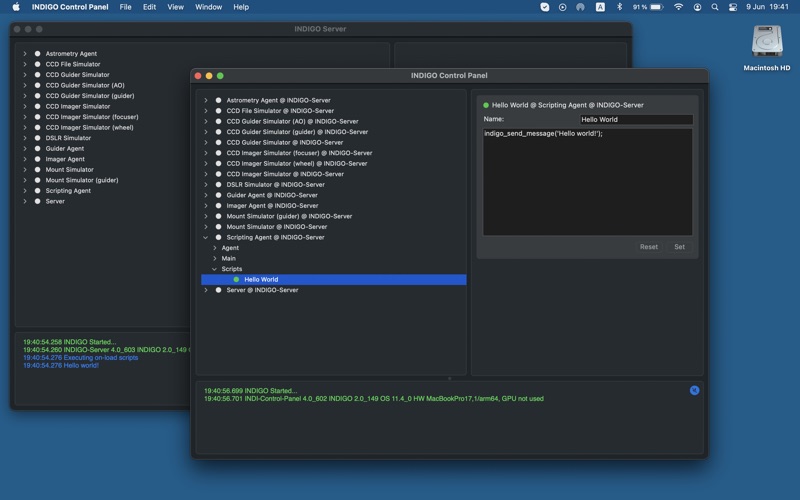
Task: Select CCD Guider Simulator (AO) @ INDIGO-Server
Action: pos(292,121)
